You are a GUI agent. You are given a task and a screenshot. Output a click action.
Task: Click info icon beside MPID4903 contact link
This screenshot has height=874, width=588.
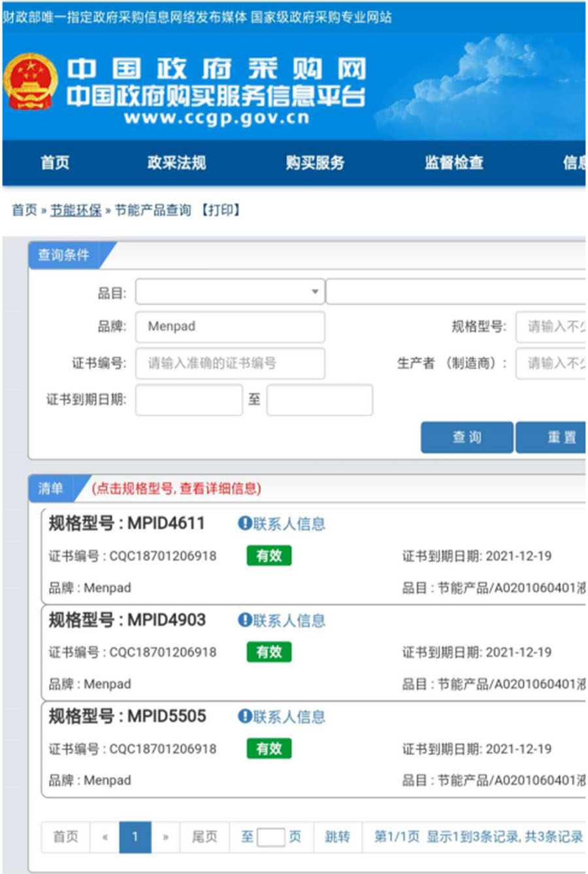click(x=244, y=620)
